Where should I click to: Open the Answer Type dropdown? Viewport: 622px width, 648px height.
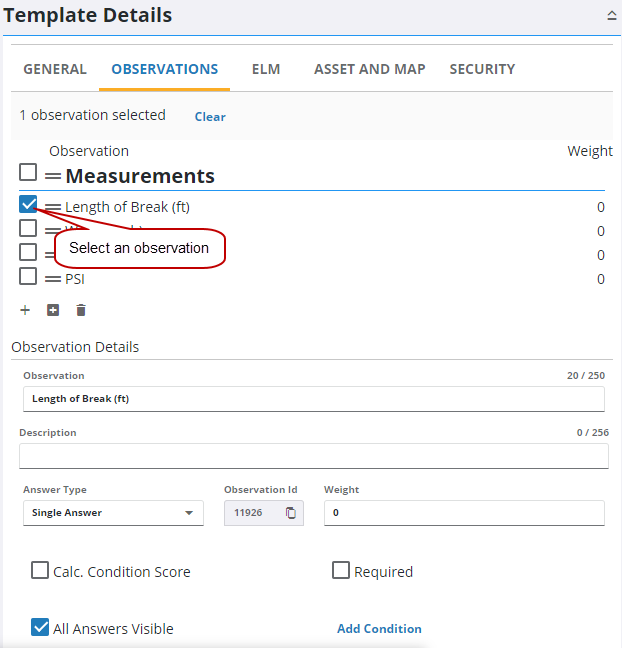(113, 513)
